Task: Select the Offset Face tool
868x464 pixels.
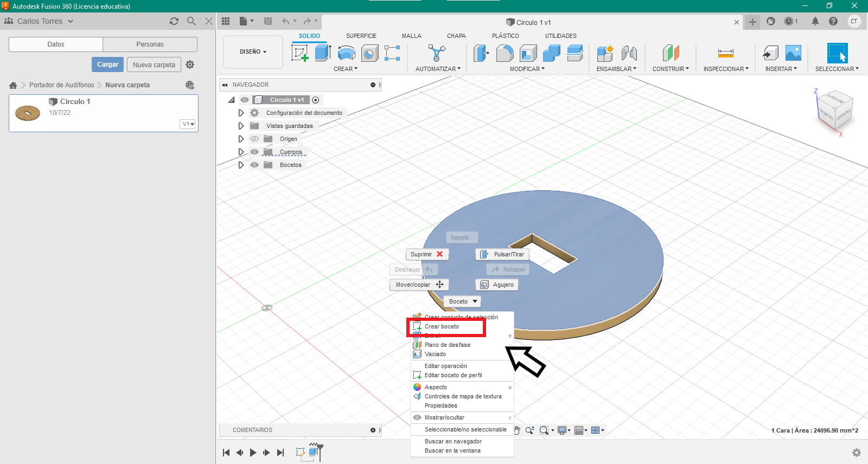Action: [575, 53]
